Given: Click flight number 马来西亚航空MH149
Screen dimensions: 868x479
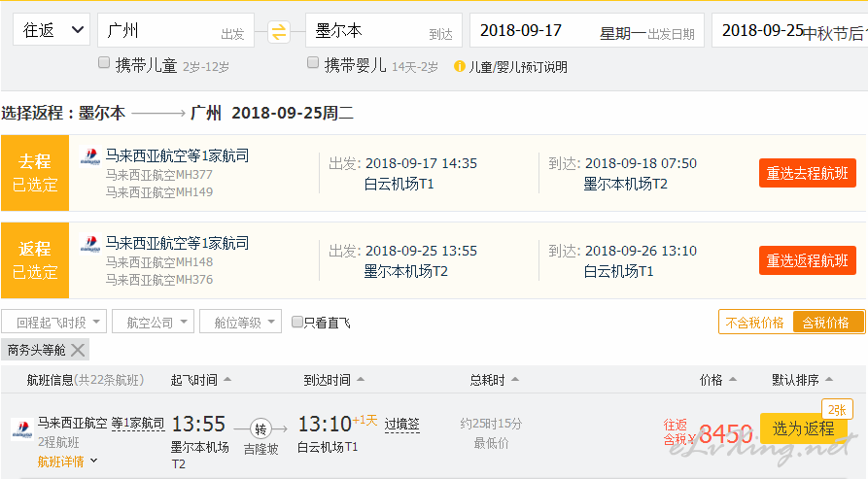Looking at the screenshot, I should 159,192.
